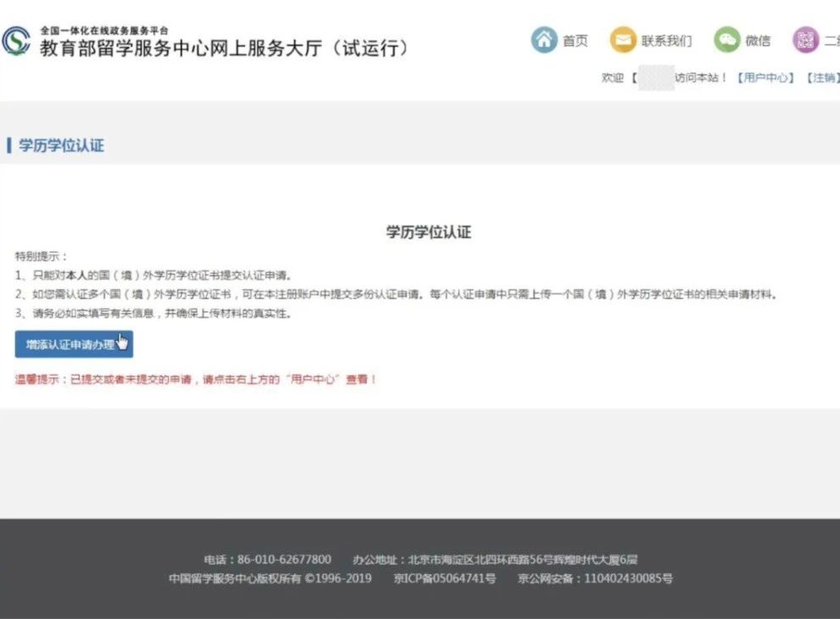Click the red 温馨提示 notice text

pyautogui.click(x=195, y=379)
